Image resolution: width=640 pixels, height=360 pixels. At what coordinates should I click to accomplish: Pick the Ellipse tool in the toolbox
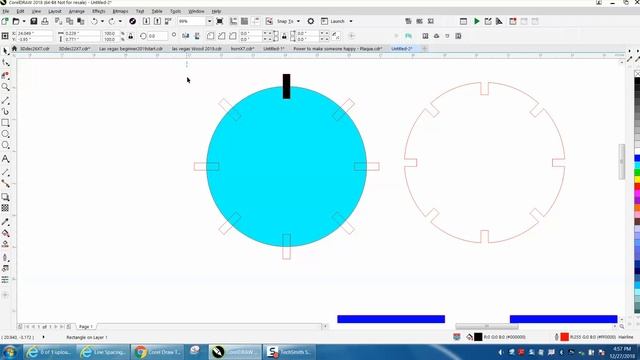click(5, 134)
